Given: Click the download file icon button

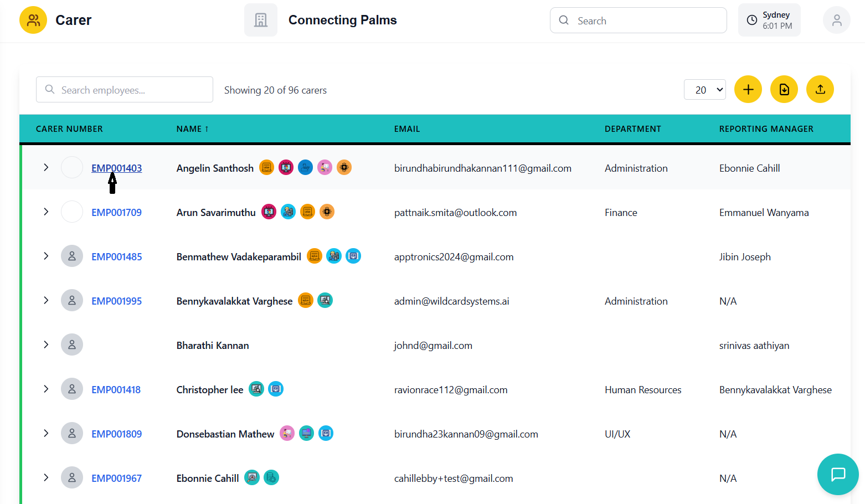Looking at the screenshot, I should [784, 90].
